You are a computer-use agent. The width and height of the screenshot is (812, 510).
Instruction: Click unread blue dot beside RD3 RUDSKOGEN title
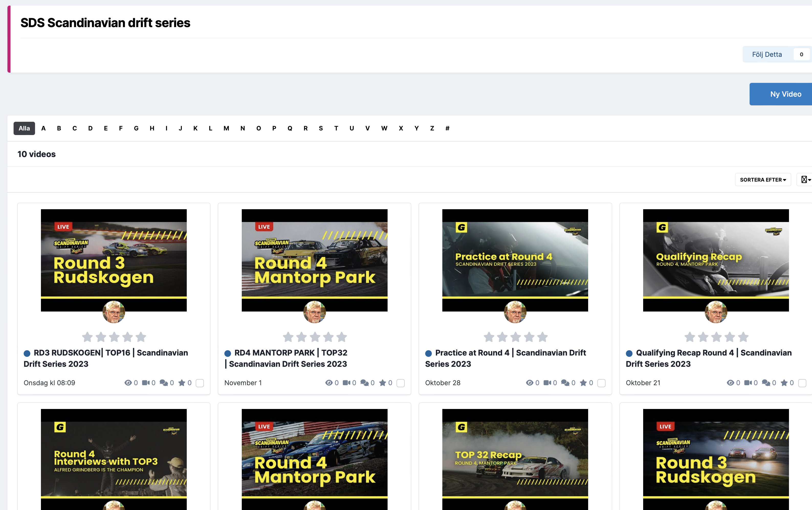[x=27, y=353]
